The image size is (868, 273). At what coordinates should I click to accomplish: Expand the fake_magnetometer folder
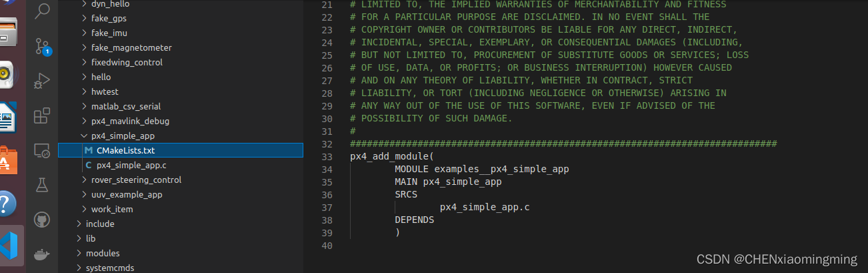coord(181,47)
